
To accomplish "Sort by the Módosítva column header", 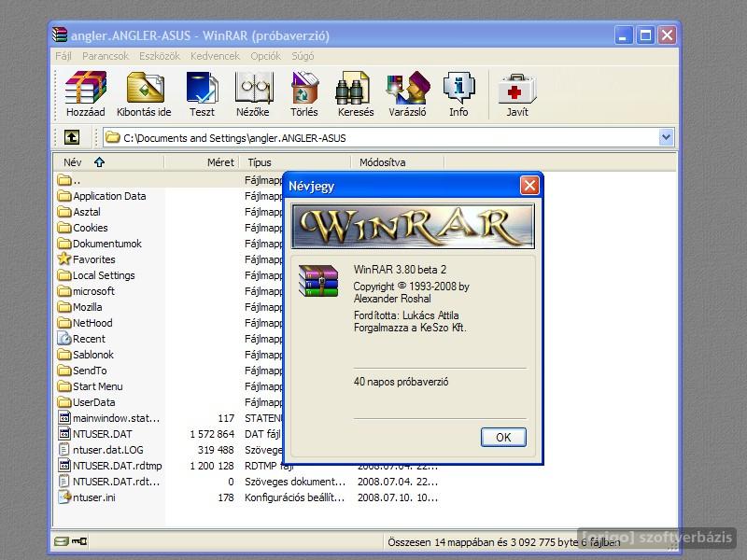I will point(398,162).
